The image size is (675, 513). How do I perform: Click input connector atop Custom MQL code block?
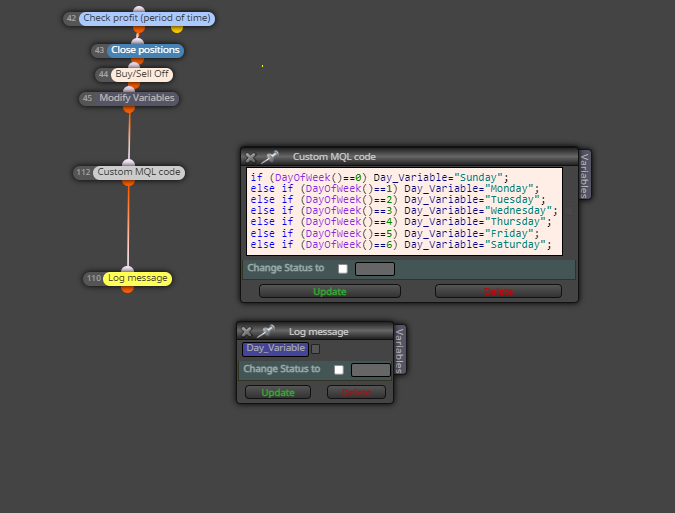coord(128,163)
